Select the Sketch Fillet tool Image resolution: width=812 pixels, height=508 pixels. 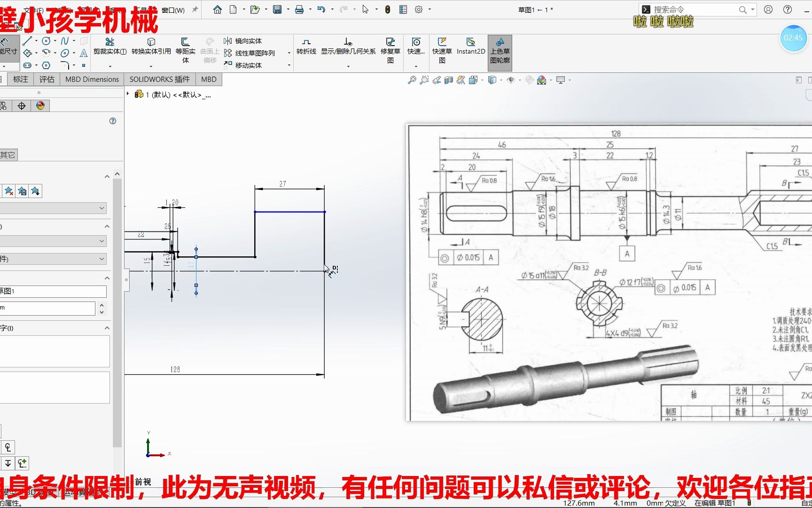point(65,65)
